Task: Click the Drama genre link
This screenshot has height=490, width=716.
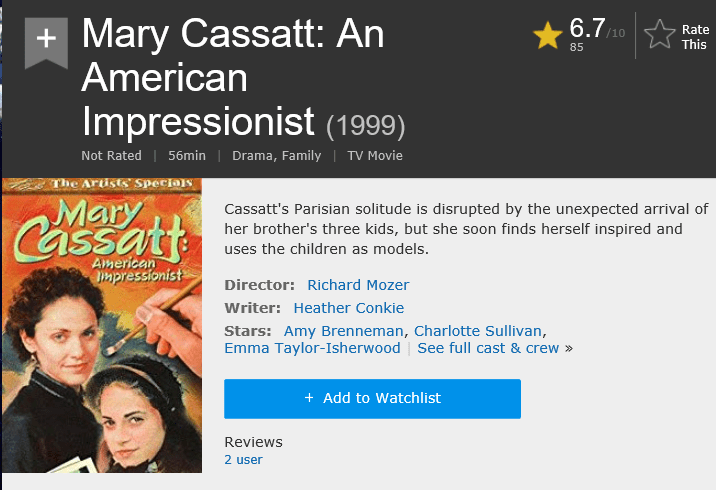Action: click(x=250, y=155)
